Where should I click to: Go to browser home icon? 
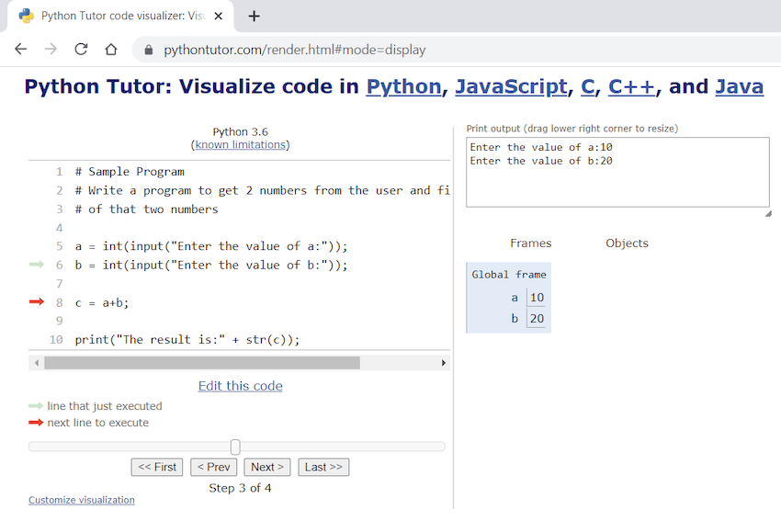pos(111,49)
